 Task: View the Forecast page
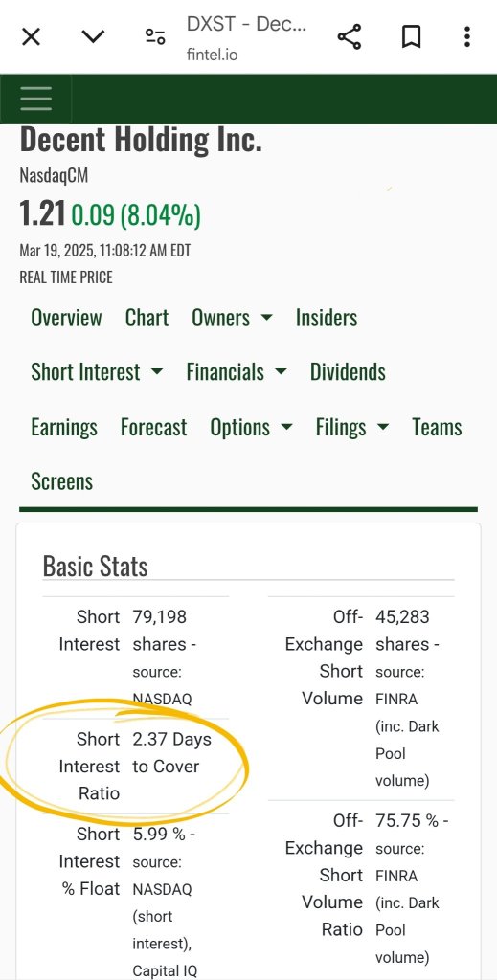click(x=154, y=428)
